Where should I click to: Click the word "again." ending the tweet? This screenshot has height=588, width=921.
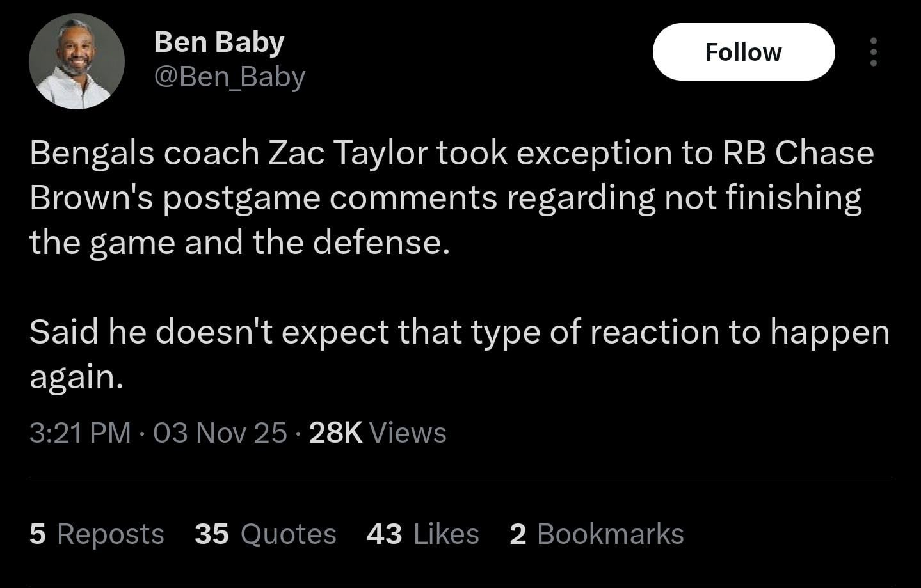pyautogui.click(x=76, y=377)
